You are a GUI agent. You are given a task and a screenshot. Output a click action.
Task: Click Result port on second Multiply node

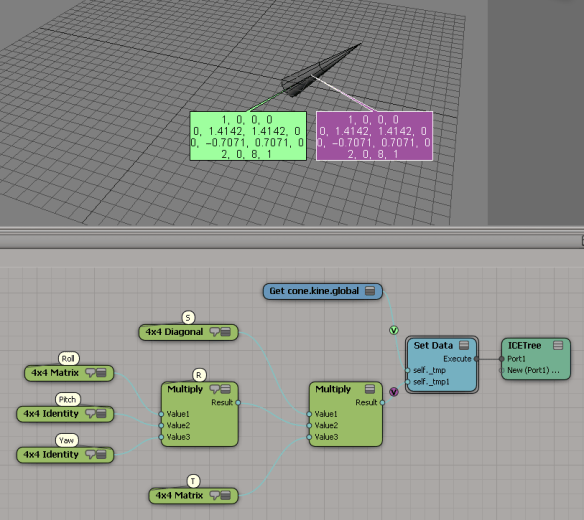tap(382, 403)
